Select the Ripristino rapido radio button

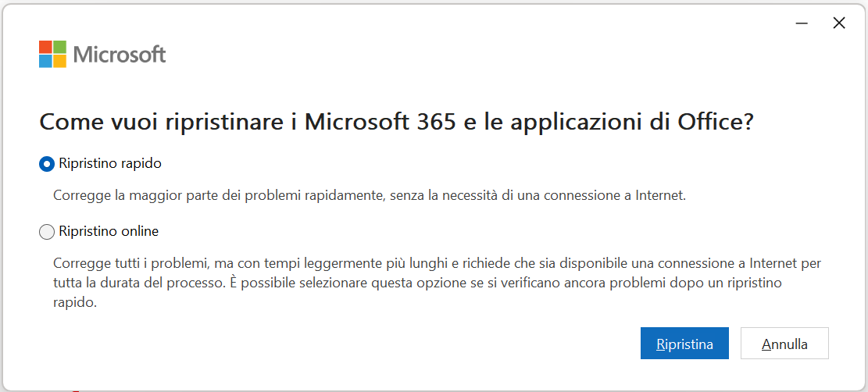47,164
